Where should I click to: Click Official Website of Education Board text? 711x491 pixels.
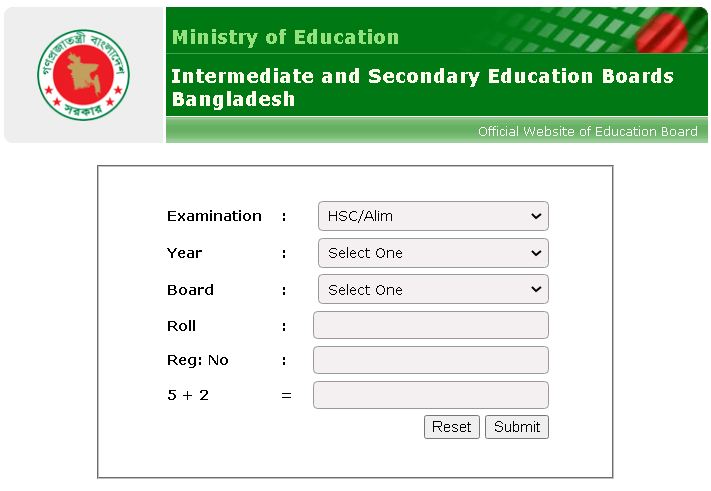[x=587, y=132]
